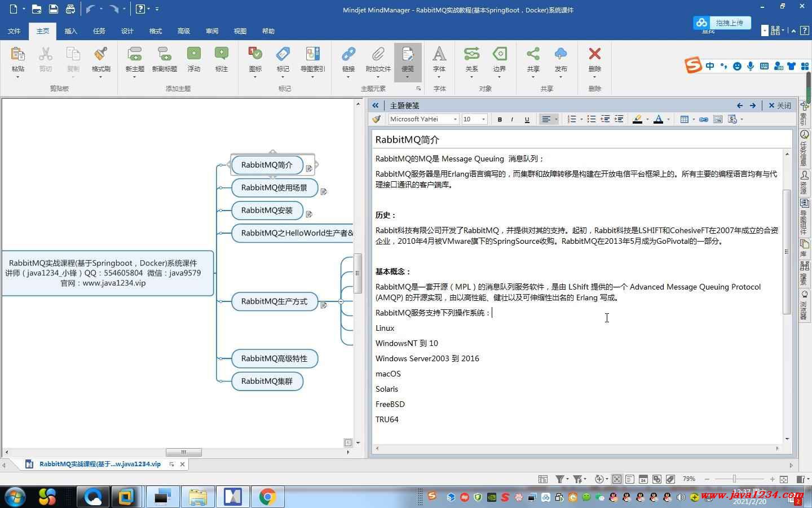The height and width of the screenshot is (508, 812).
Task: Open the Microsoft YaHei font dropdown
Action: (x=455, y=119)
